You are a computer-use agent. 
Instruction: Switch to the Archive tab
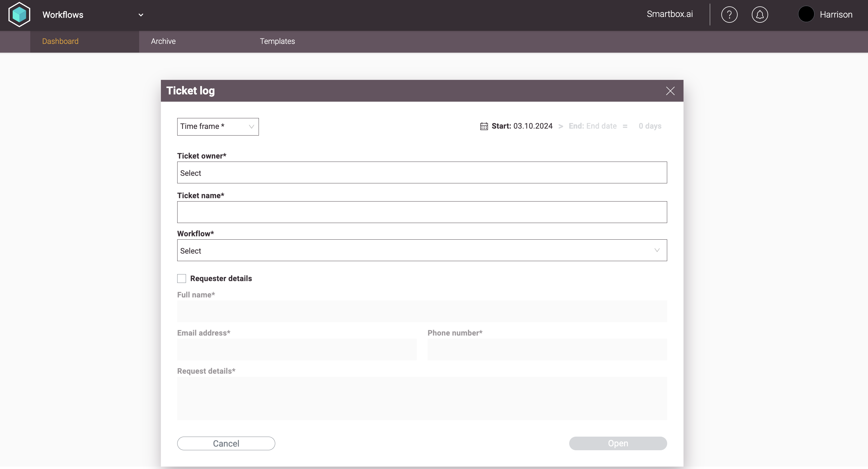coord(163,41)
